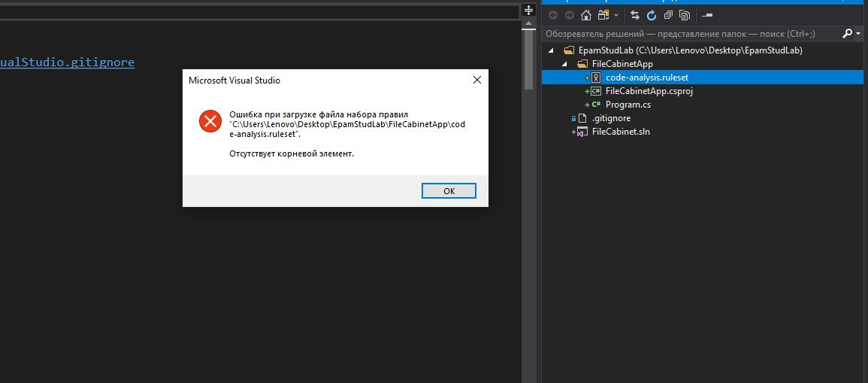The image size is (868, 383).
Task: Refresh the Solution Explorer
Action: pyautogui.click(x=652, y=16)
